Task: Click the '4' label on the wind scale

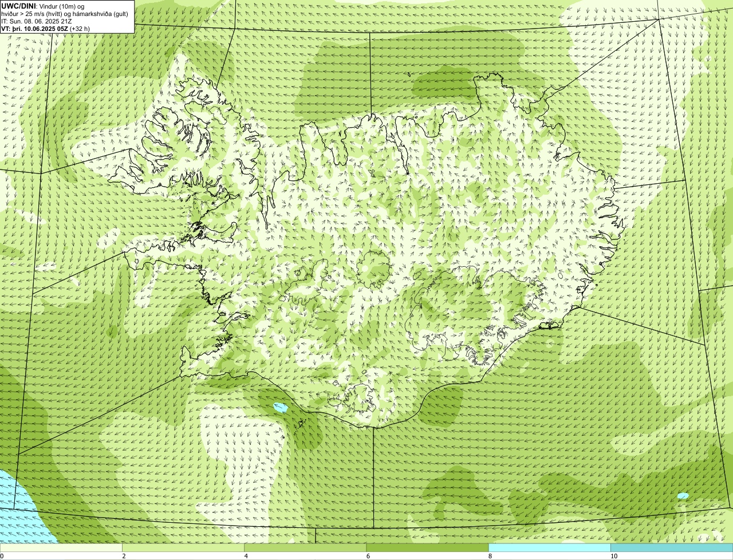Action: (246, 556)
